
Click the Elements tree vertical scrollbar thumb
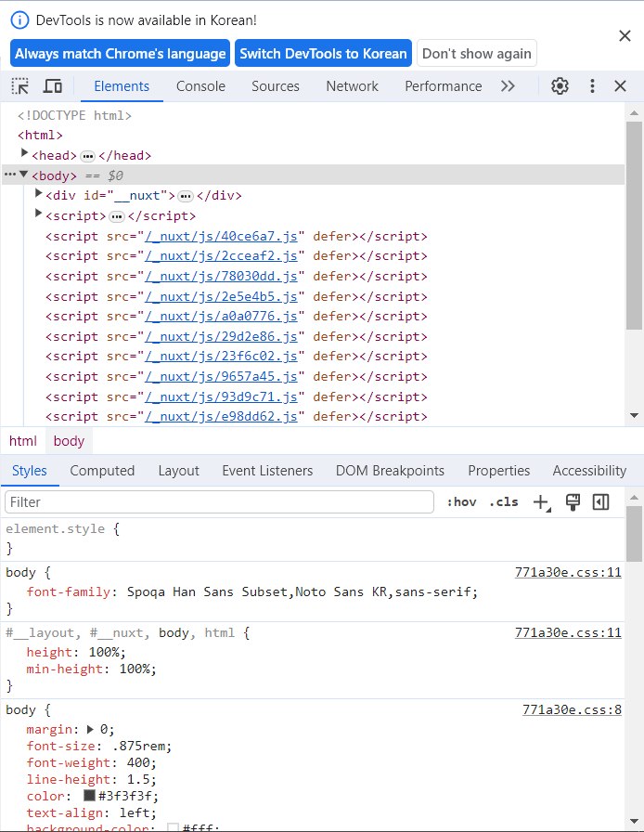pyautogui.click(x=634, y=226)
